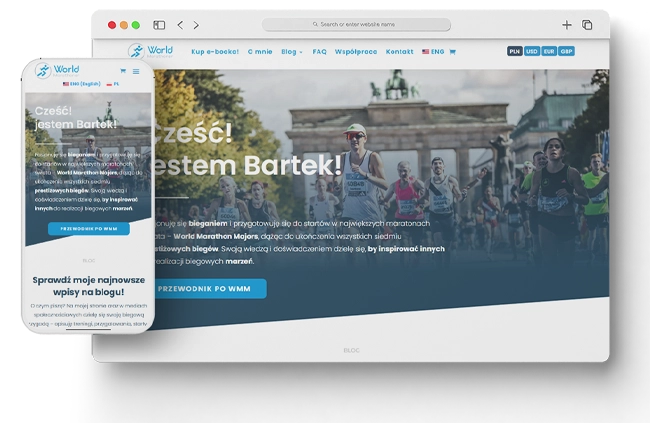
Task: Open the browser sidebar toggle icon
Action: 159,25
